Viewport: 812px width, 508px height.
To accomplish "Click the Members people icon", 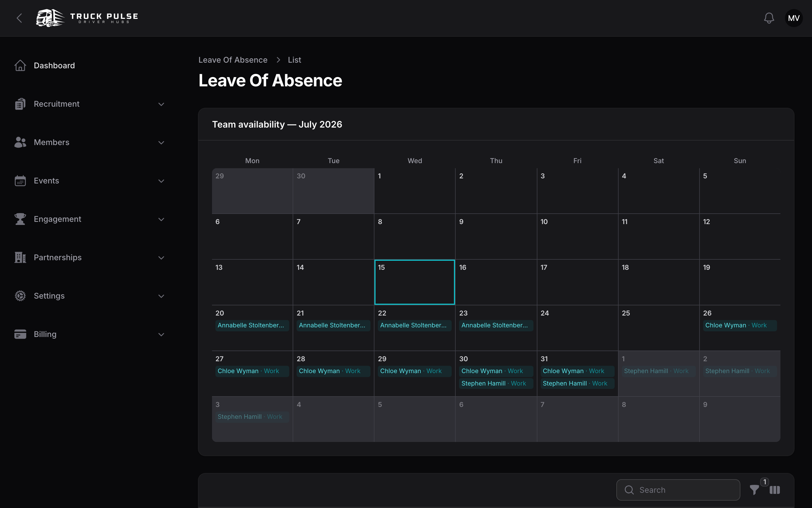I will click(x=20, y=142).
